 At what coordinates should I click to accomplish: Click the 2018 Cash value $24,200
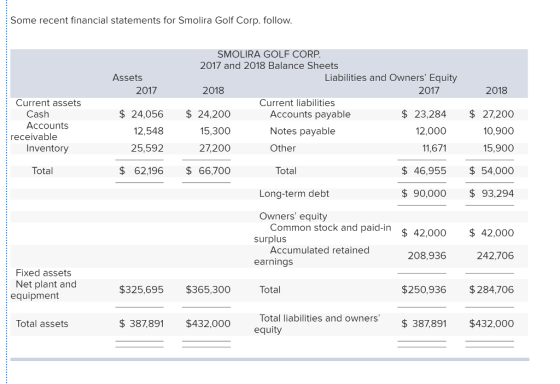point(208,114)
